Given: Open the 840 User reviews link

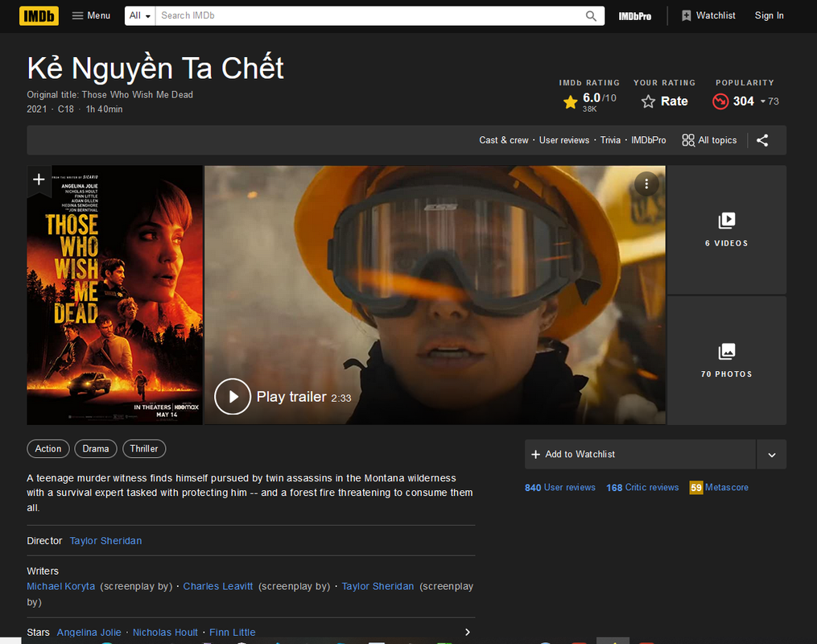Looking at the screenshot, I should (559, 487).
